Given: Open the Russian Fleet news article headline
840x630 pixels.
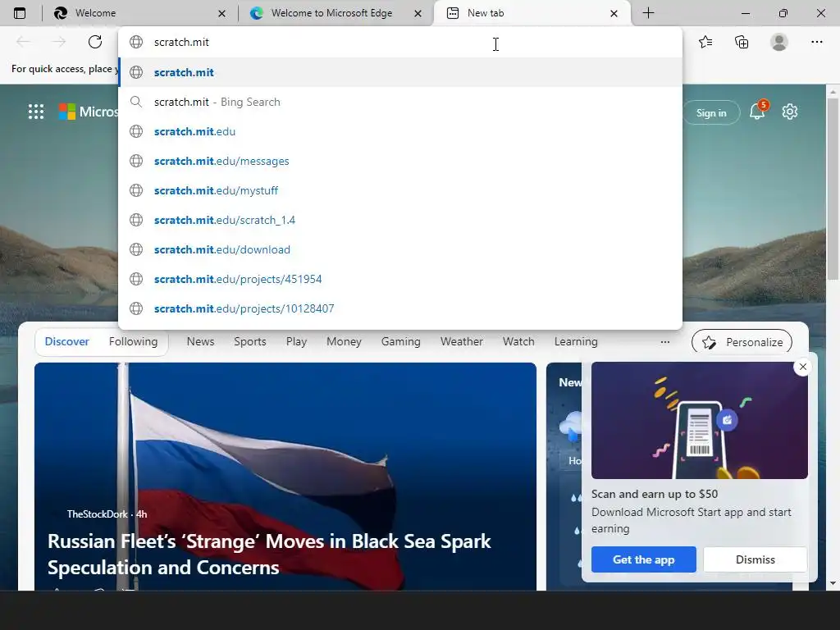Looking at the screenshot, I should 269,554.
